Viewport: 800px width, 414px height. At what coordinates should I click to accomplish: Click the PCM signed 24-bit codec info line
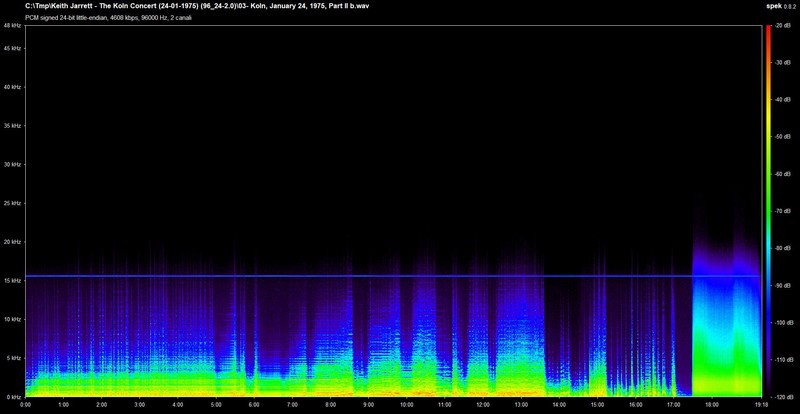click(109, 17)
